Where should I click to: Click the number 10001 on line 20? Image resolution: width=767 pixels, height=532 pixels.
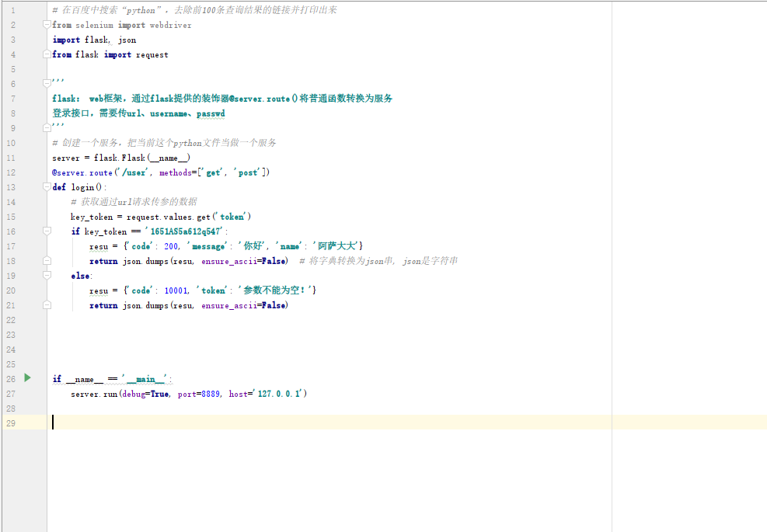(176, 291)
